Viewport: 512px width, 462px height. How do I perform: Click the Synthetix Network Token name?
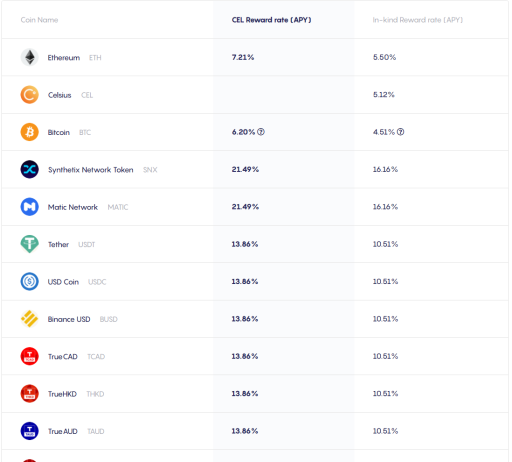91,170
